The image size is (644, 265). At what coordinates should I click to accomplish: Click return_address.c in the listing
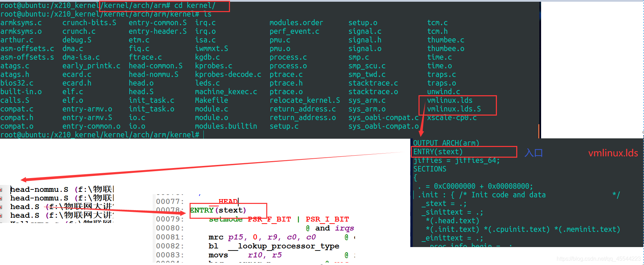303,109
